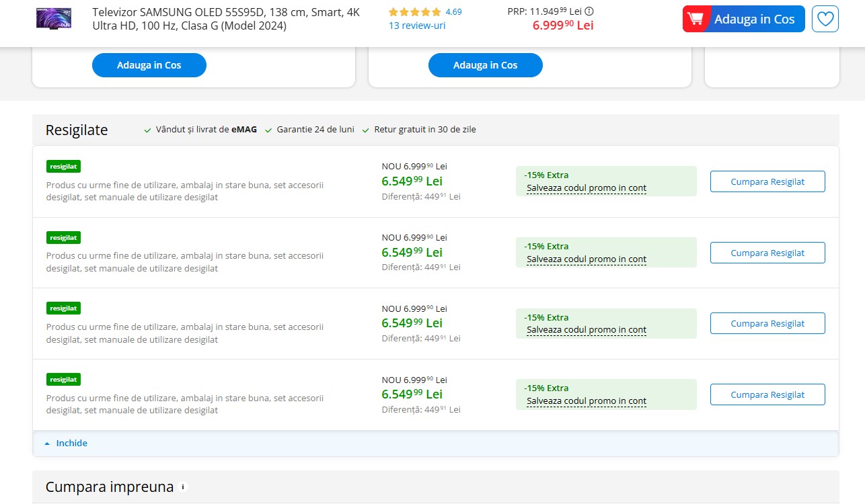Click the resigilat badge in third row
865x504 pixels.
pyautogui.click(x=63, y=308)
